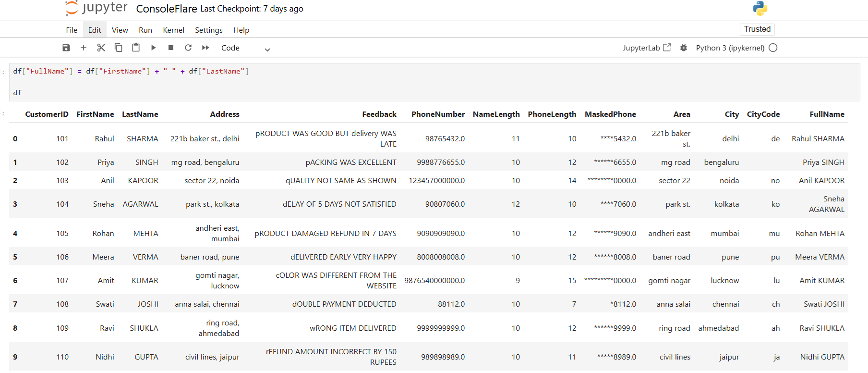Open the View menu

tap(120, 30)
